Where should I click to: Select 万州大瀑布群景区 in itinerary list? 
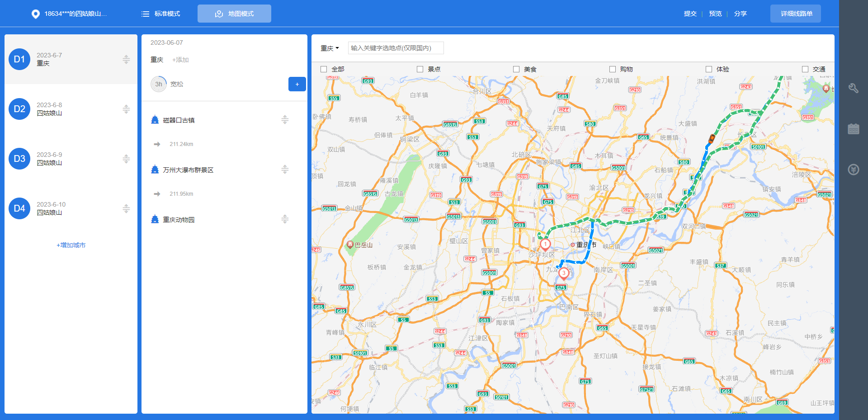(x=188, y=170)
